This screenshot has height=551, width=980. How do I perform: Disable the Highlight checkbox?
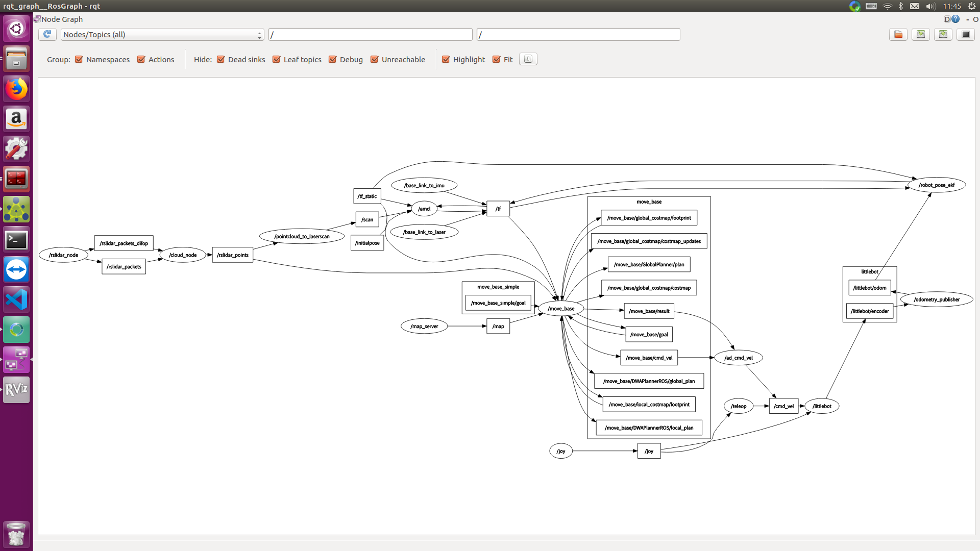point(446,59)
